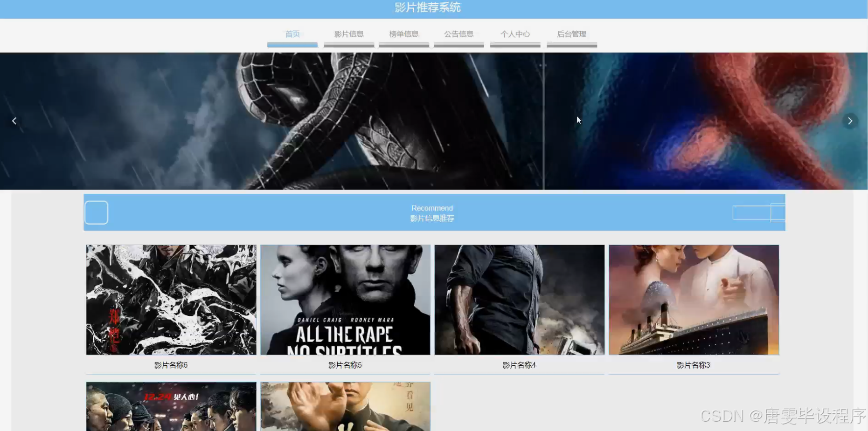This screenshot has height=431, width=868.
Task: Click the 影片推荐系统 site title
Action: tap(428, 7)
